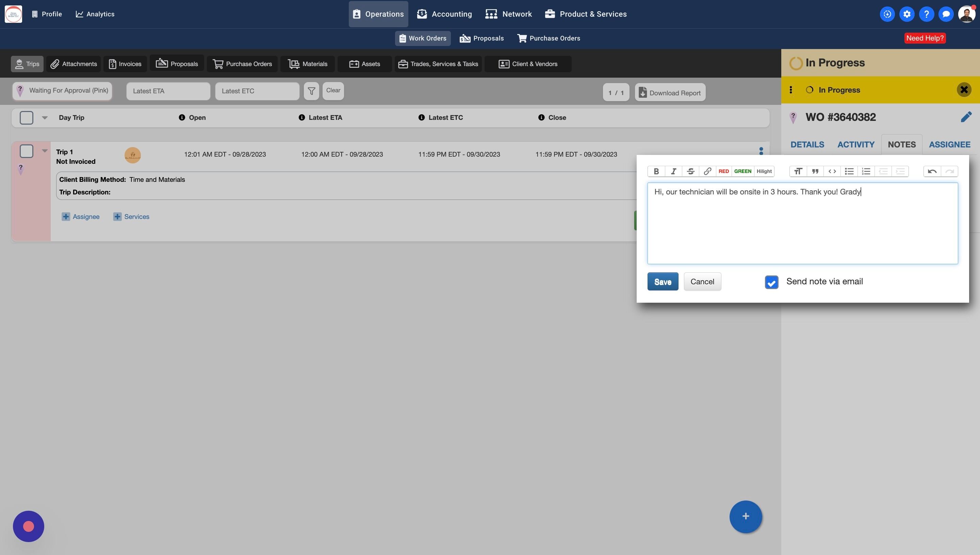
Task: Apply RED text color
Action: (723, 172)
